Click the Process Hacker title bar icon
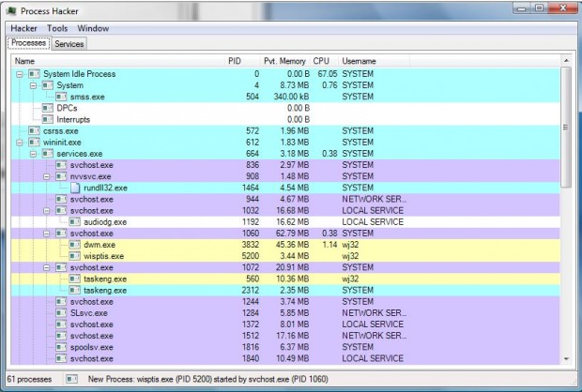Screen dimensions: 582x392 11,11
